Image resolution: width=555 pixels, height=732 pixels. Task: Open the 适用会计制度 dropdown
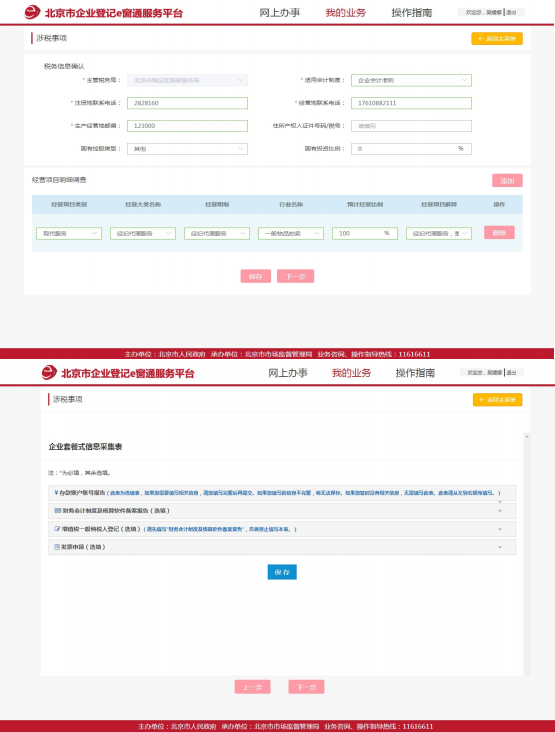[411, 80]
